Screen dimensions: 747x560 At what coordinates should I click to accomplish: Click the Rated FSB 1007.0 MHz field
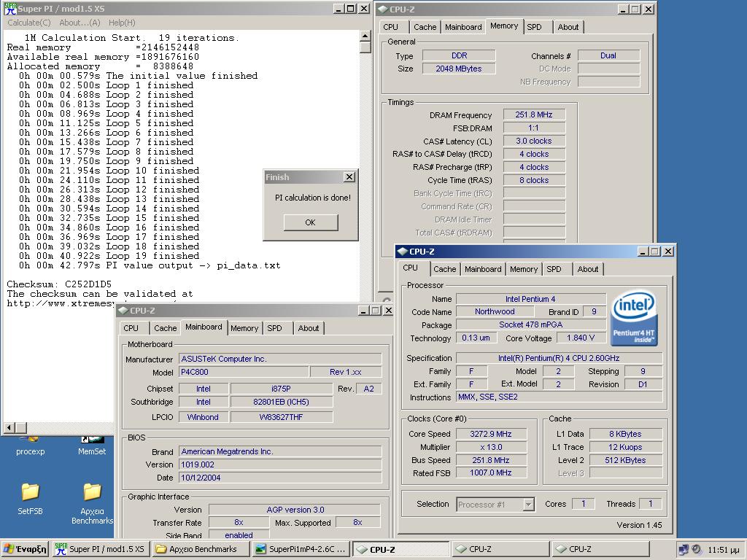click(x=491, y=472)
